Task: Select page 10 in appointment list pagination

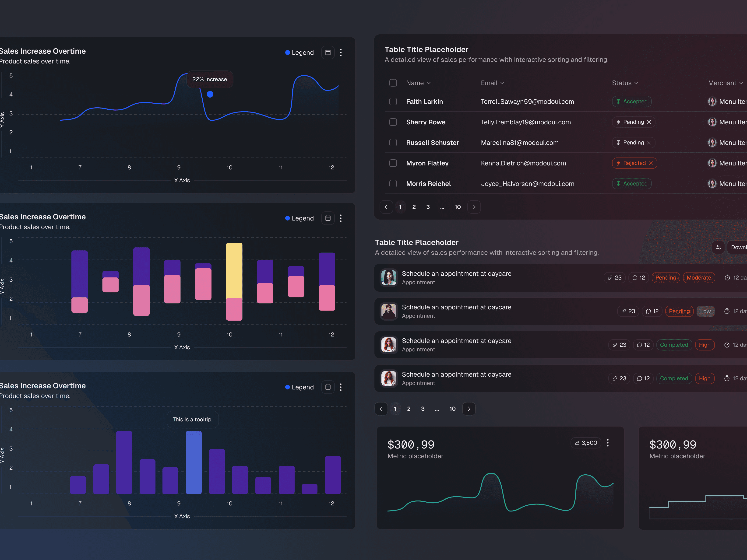Action: 453,409
